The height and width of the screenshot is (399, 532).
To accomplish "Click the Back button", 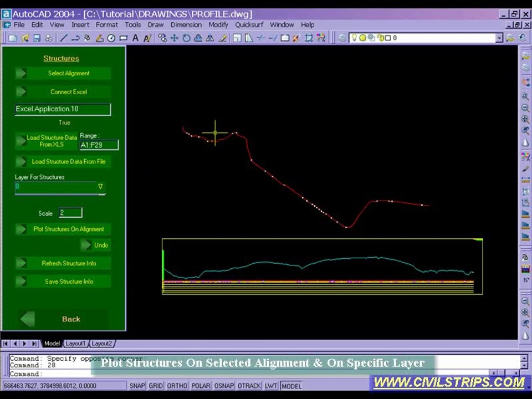I will click(x=63, y=319).
